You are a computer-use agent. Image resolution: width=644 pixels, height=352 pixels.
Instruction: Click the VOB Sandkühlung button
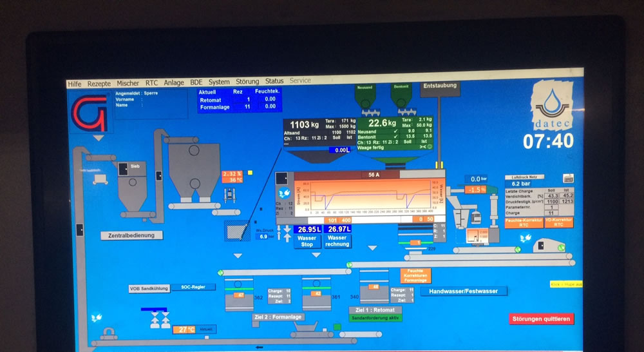click(149, 289)
